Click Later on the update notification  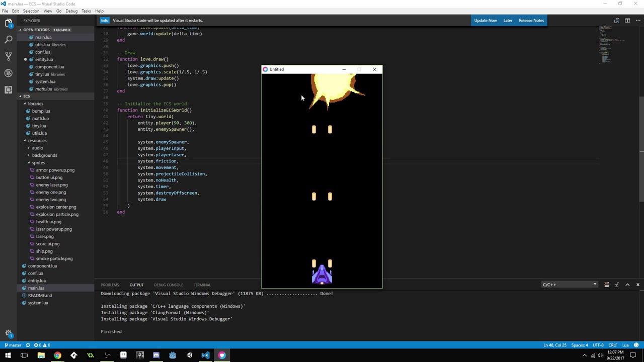tap(508, 21)
